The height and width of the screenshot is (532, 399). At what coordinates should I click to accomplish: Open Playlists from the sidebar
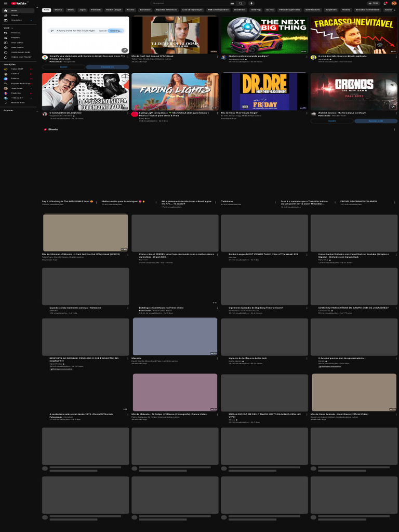pyautogui.click(x=16, y=37)
